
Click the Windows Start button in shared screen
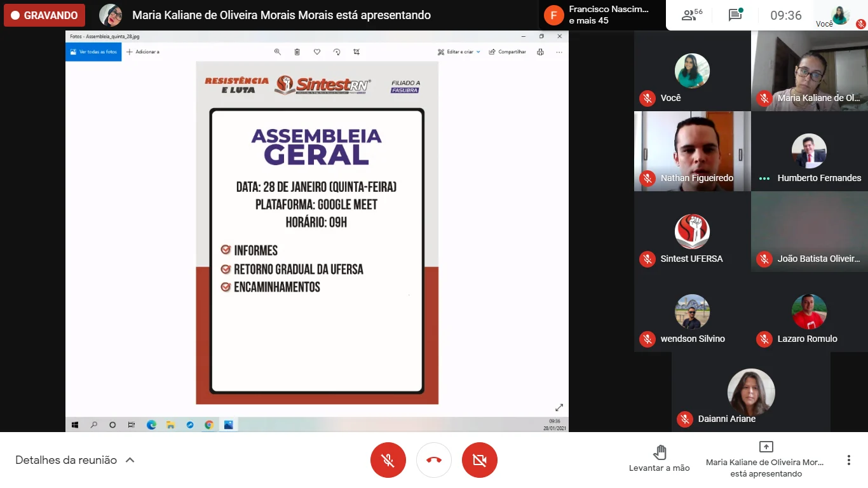pyautogui.click(x=74, y=424)
